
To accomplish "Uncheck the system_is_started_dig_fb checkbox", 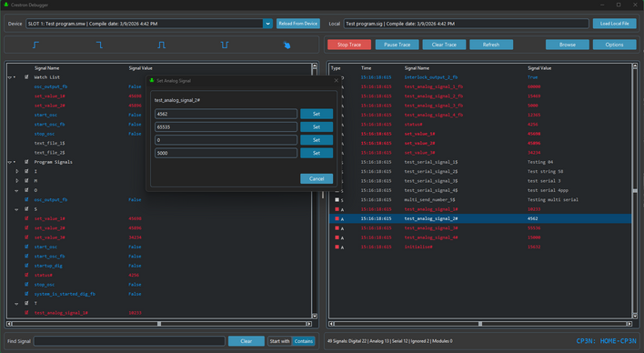I will (26, 294).
